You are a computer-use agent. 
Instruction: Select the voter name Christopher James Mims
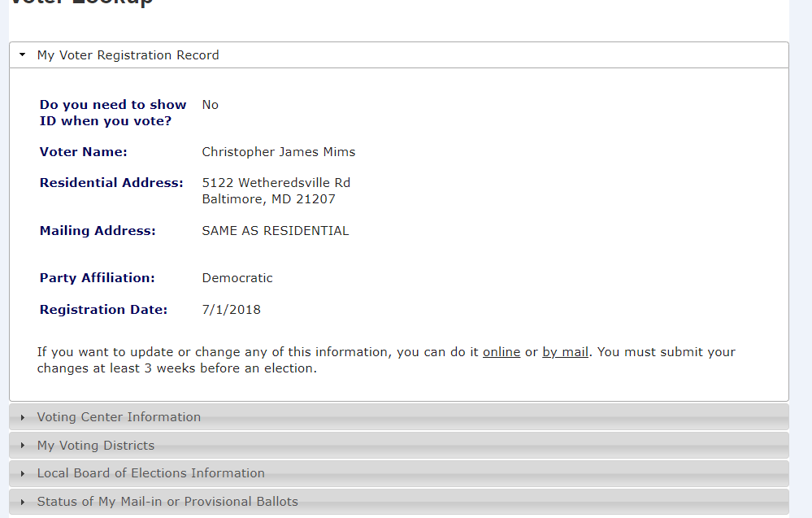(x=279, y=152)
